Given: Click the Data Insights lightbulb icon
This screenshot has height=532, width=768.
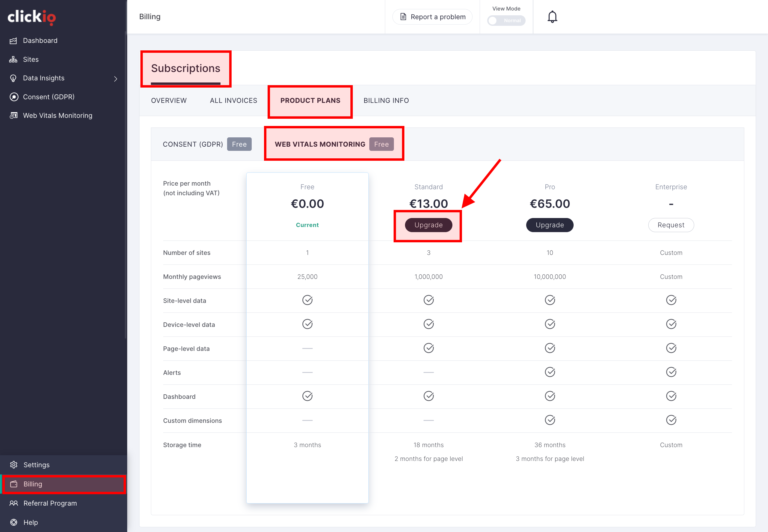Looking at the screenshot, I should [x=13, y=78].
